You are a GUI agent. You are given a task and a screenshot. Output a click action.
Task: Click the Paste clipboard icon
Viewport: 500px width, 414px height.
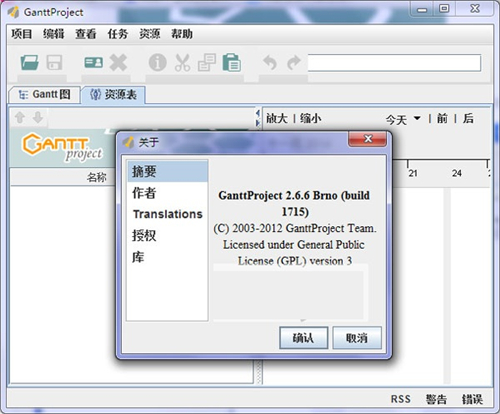(x=232, y=62)
